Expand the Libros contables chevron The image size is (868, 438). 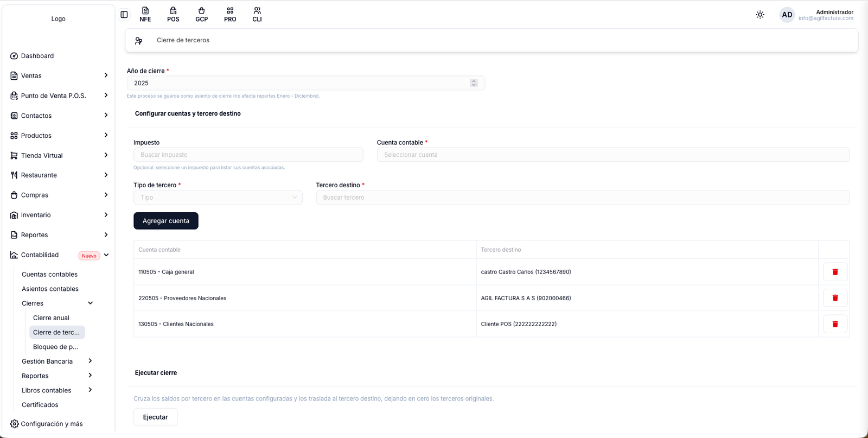pos(90,390)
